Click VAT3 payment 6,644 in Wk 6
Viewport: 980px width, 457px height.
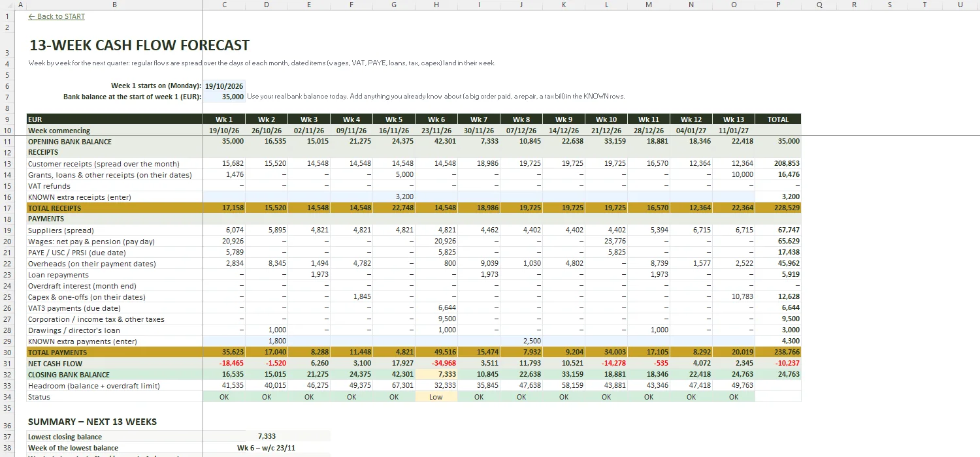coord(436,308)
